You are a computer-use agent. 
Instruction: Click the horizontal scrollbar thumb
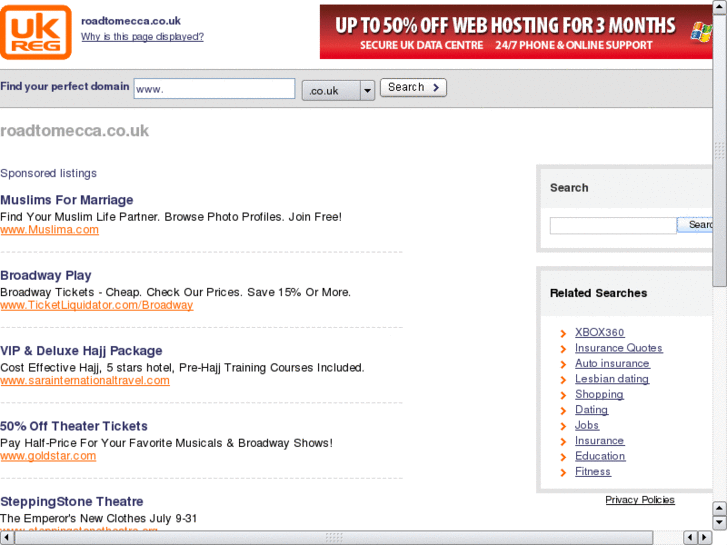coord(334,538)
